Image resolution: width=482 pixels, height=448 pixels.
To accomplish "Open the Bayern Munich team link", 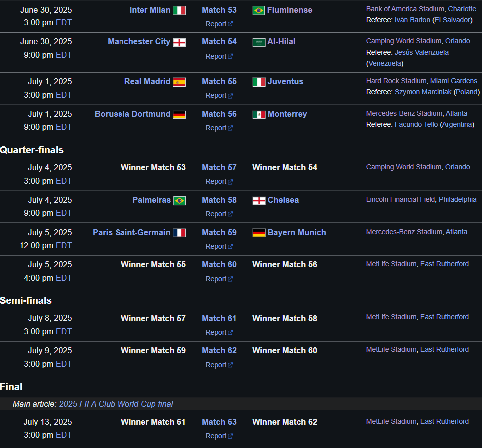I will [x=297, y=232].
